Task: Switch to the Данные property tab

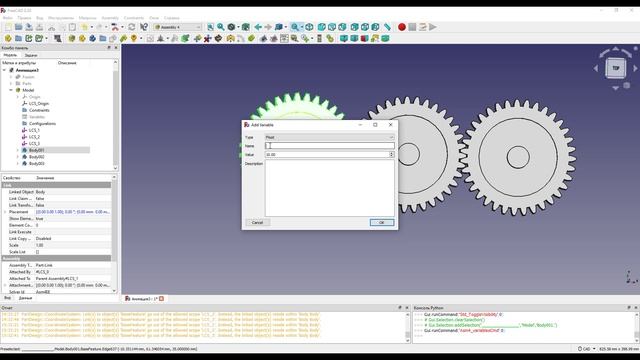Action: pyautogui.click(x=25, y=298)
